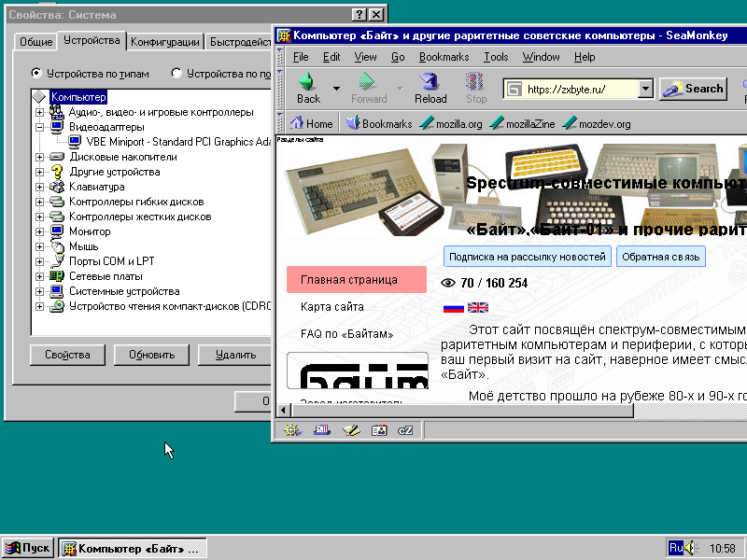
Task: Expand the Дисковые накопители node
Action: pyautogui.click(x=39, y=157)
